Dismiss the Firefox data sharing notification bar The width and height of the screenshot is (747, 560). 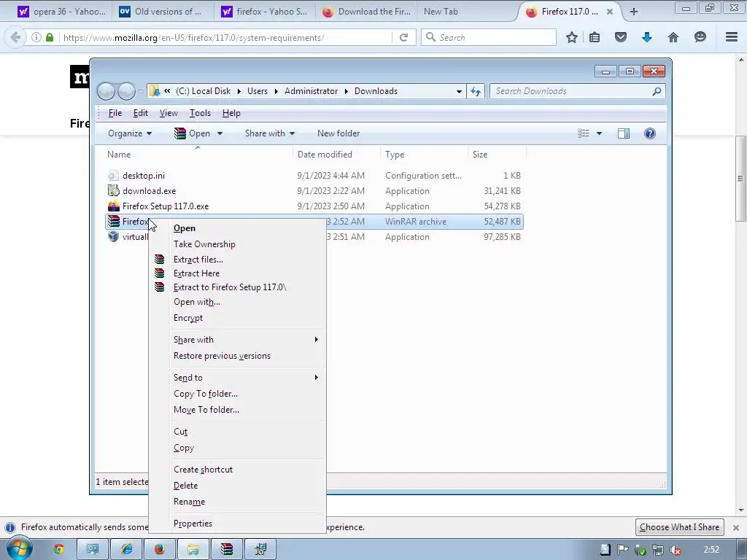click(x=735, y=528)
